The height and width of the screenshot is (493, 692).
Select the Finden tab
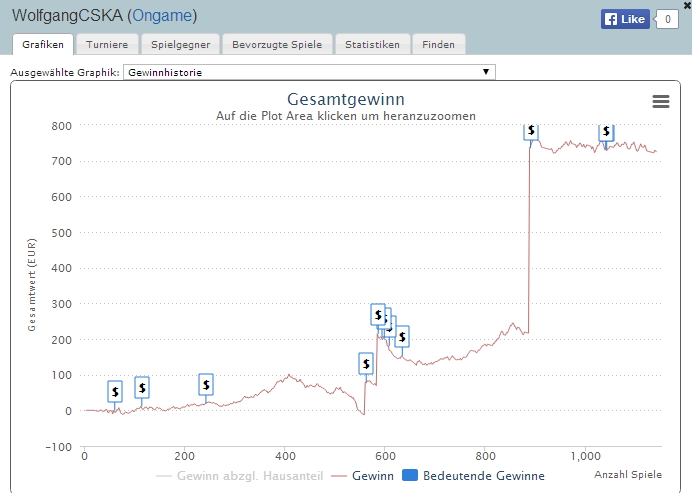(438, 45)
